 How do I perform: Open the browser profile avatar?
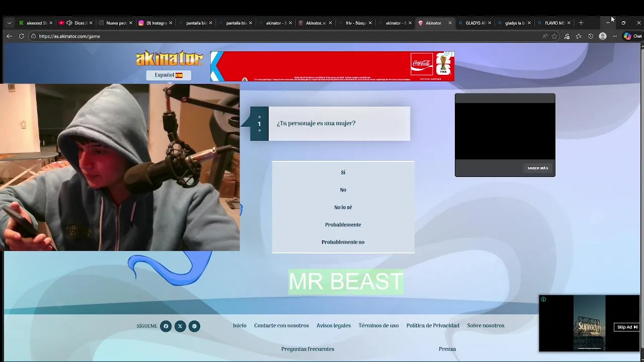pos(603,36)
